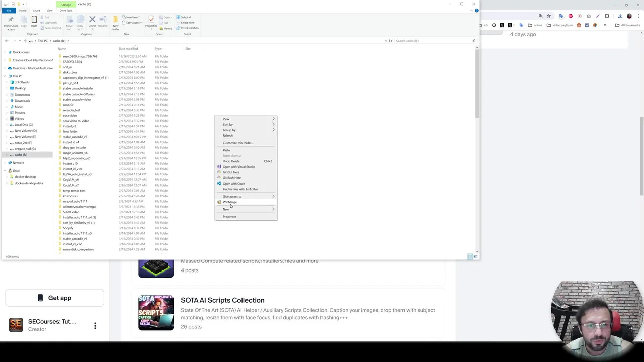The image size is (644, 362).
Task: Click Chrome zoom magnifier icon
Action: 541,16
